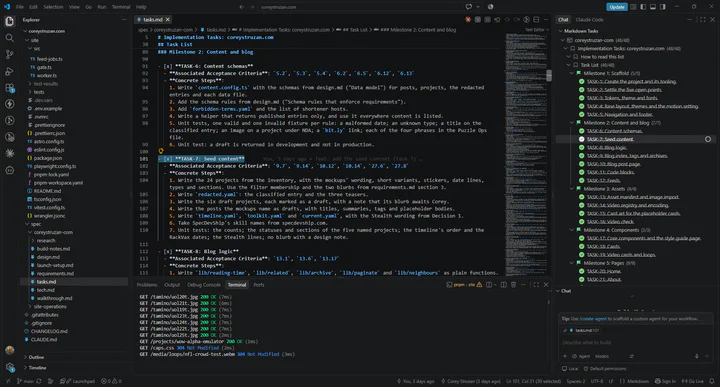Open the Search view in activity bar
The height and width of the screenshot is (387, 720).
pos(9,38)
